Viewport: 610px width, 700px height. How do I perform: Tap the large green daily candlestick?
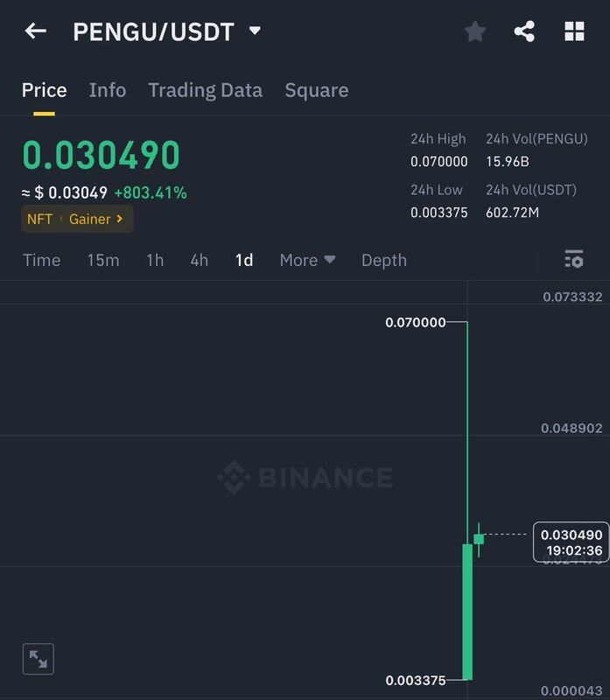tap(467, 612)
